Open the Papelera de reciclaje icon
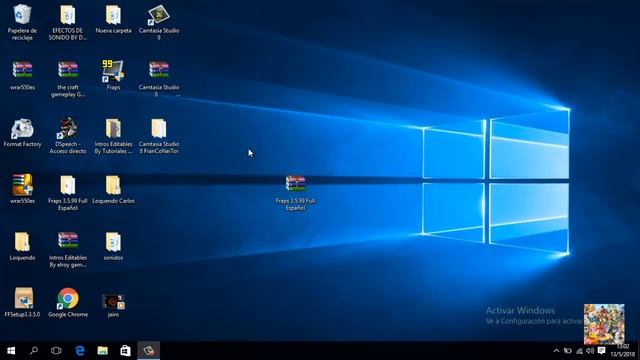 [22, 22]
